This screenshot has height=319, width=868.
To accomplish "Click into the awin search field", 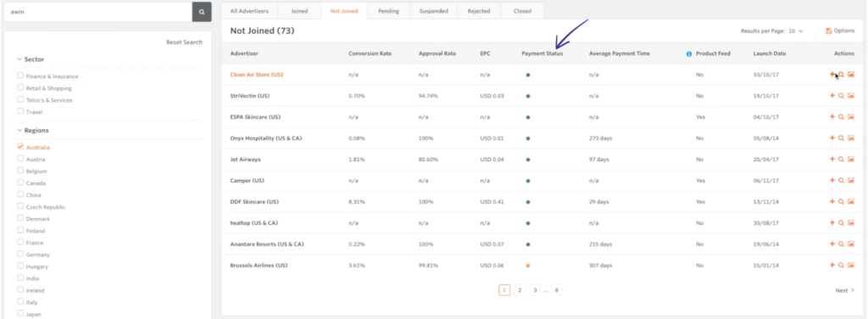I will pyautogui.click(x=98, y=12).
